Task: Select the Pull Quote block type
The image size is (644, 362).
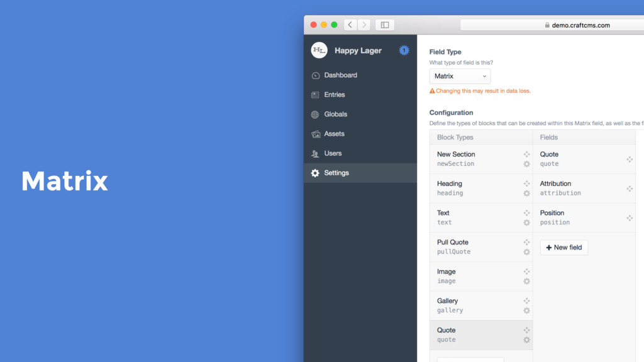Action: 481,247
